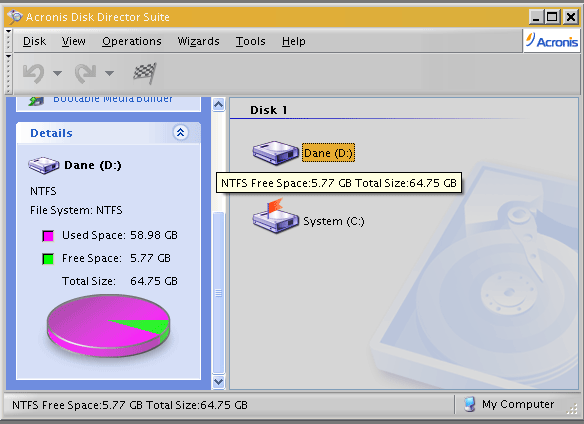This screenshot has width=584, height=424.
Task: Click the File System: NTFS text
Action: coord(76,211)
